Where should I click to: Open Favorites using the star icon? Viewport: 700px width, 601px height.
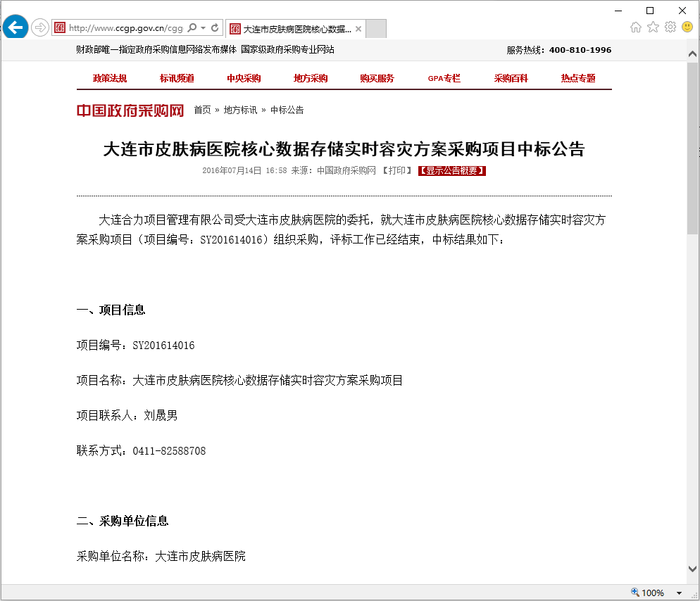[x=653, y=27]
